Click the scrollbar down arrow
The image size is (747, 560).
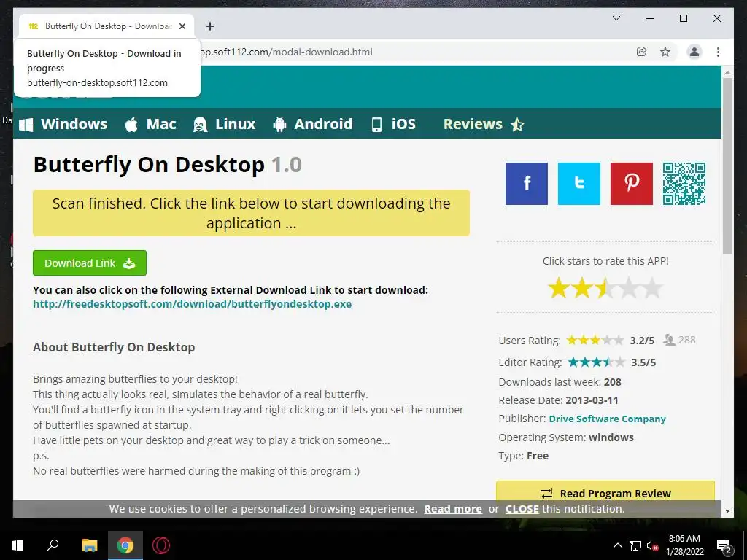click(x=727, y=511)
